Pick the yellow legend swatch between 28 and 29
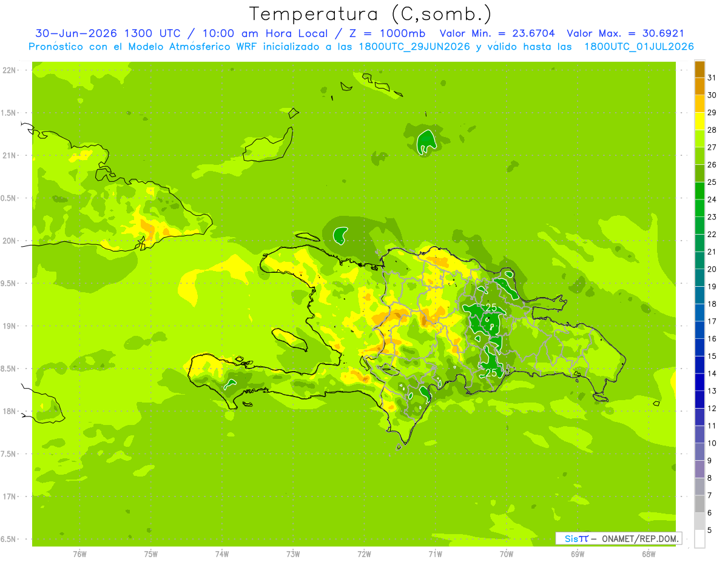This screenshot has width=728, height=562. [699, 121]
